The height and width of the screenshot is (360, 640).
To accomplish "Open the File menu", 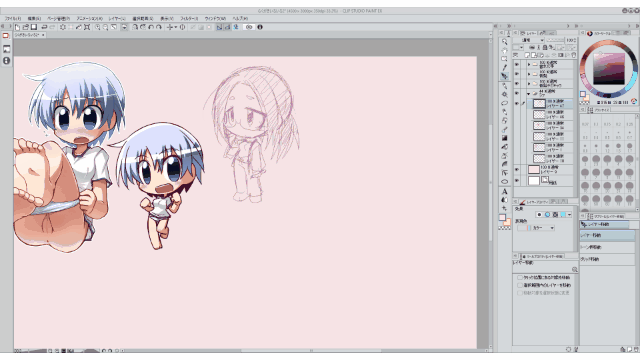I will 13,18.
